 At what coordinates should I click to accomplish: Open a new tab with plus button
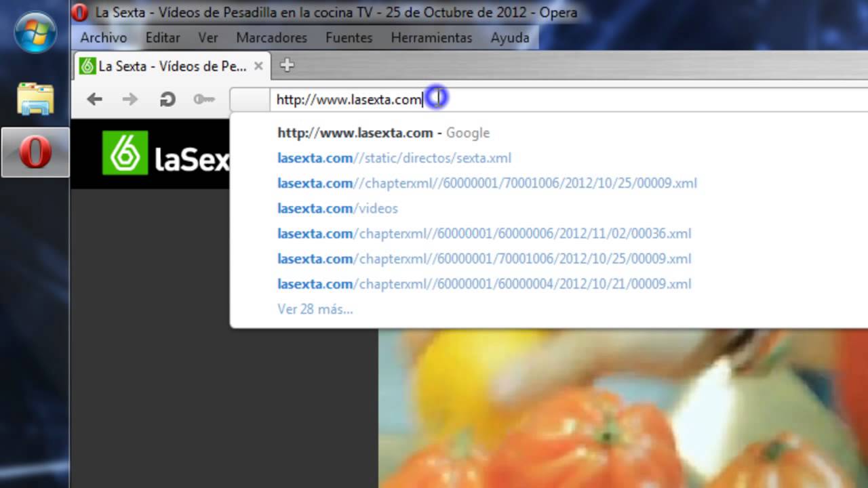click(287, 65)
